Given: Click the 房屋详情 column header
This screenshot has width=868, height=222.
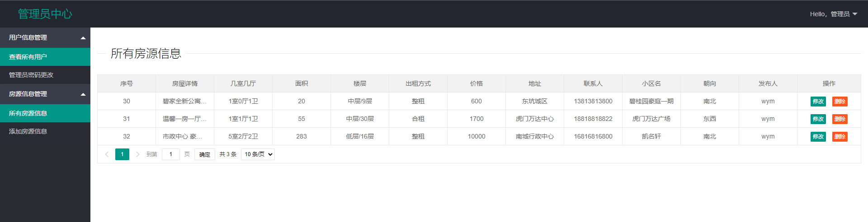Looking at the screenshot, I should coord(185,83).
